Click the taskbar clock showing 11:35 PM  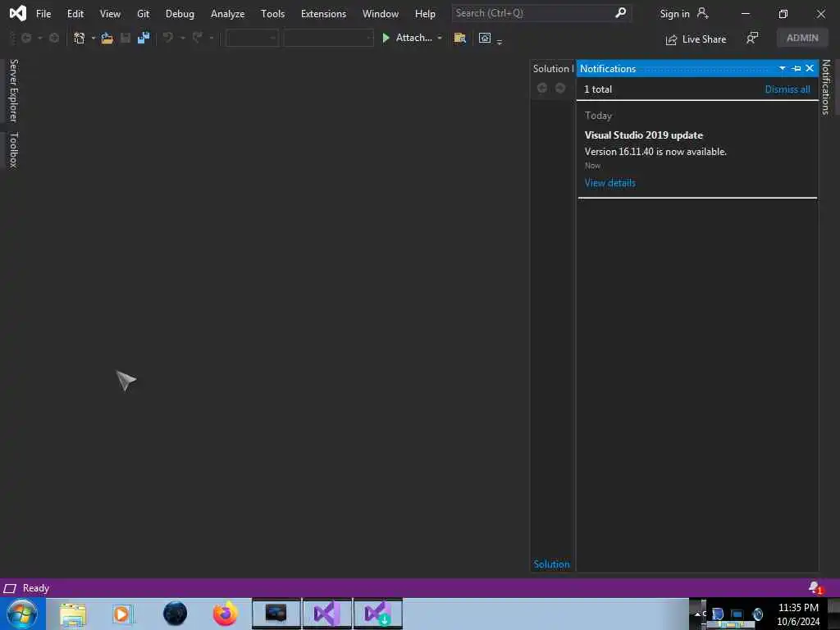tap(798, 608)
